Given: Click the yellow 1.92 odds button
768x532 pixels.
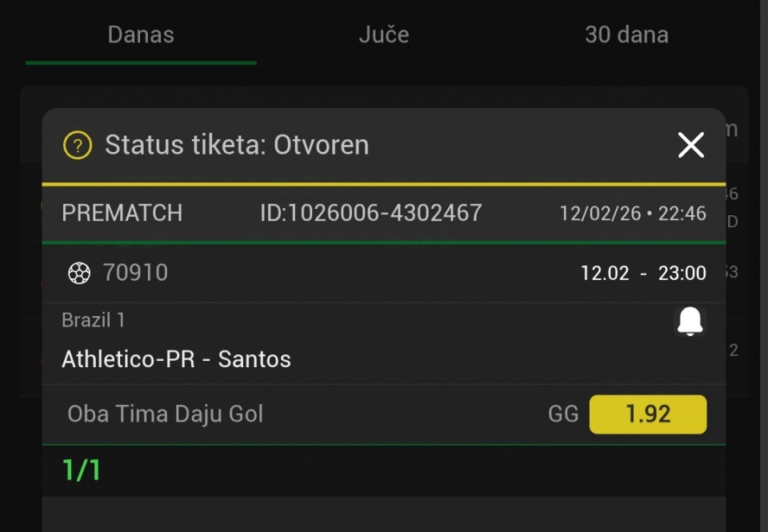Looking at the screenshot, I should pyautogui.click(x=648, y=414).
